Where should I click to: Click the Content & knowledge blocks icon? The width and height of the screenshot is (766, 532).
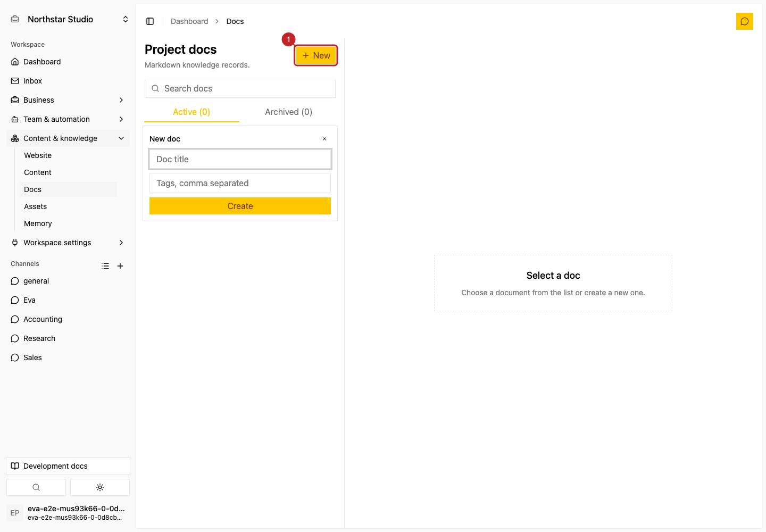pos(15,138)
